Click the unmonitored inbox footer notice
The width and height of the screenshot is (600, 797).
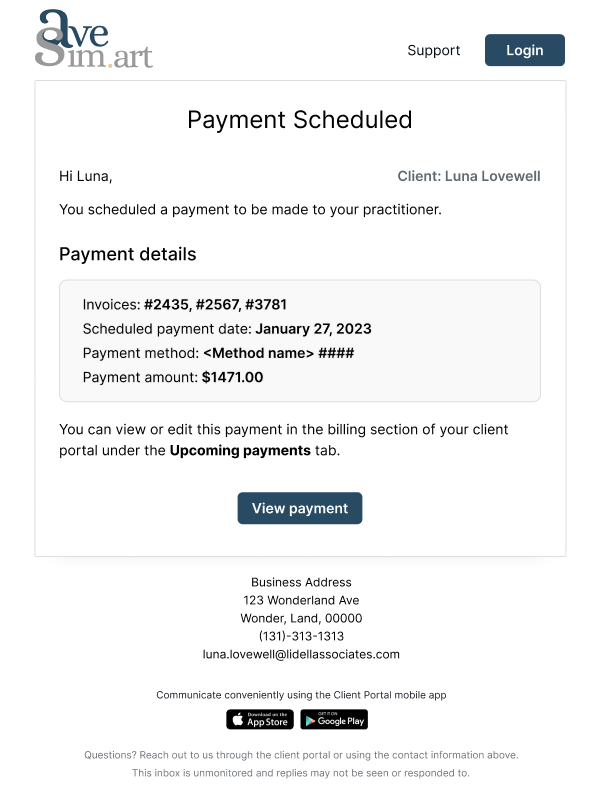pos(301,773)
